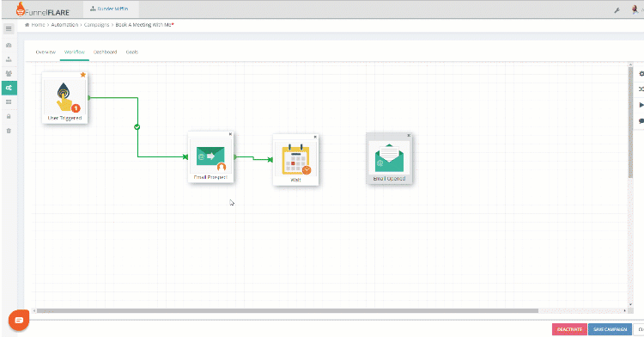Go to Automation breadcrumb
This screenshot has width=644, height=337.
coord(64,25)
